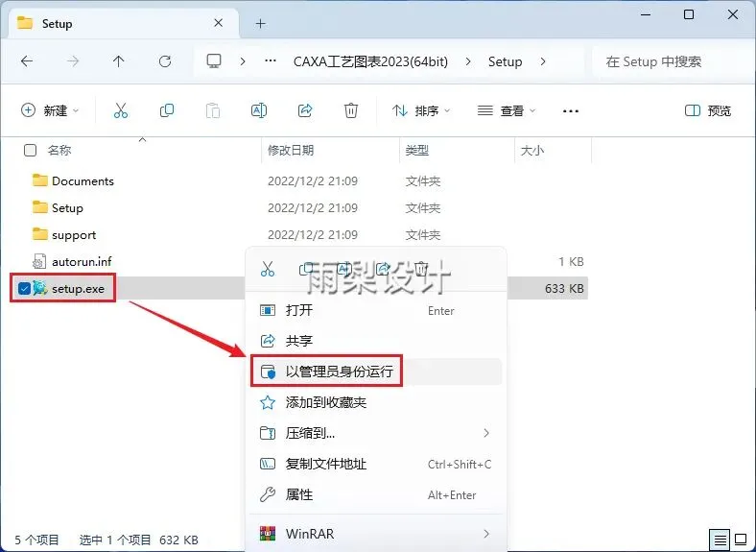Click the toolbar Copy icon

[167, 110]
